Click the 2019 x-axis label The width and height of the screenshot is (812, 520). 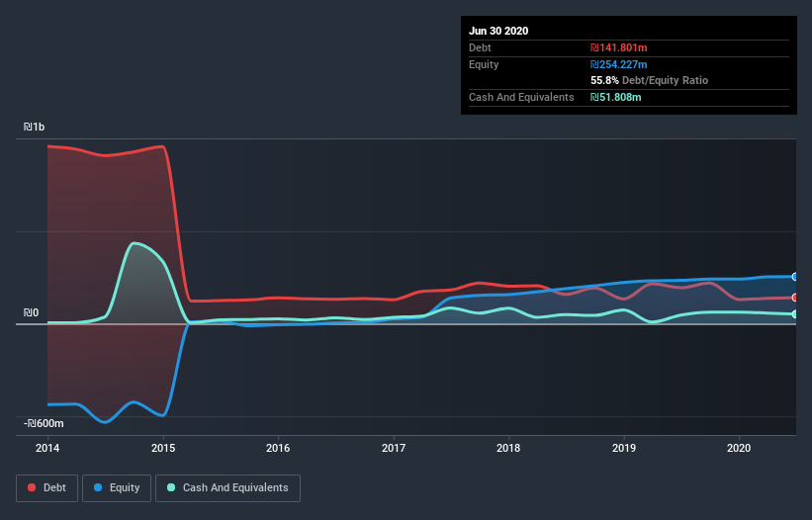click(624, 448)
